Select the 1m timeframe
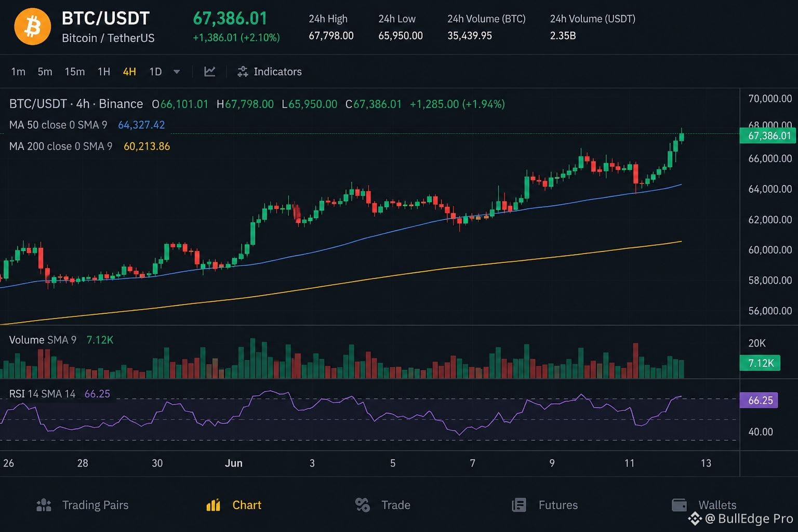Screen dimensions: 798x532 click(x=18, y=72)
